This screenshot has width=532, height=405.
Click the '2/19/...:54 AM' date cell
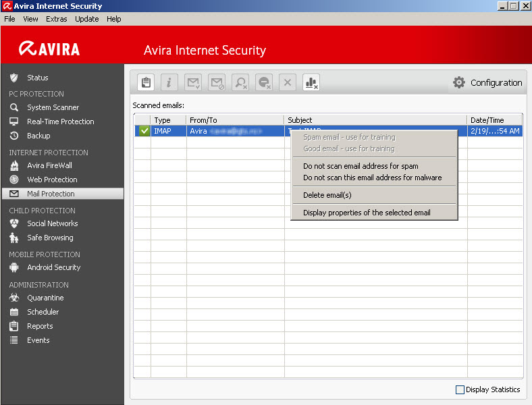coord(495,131)
